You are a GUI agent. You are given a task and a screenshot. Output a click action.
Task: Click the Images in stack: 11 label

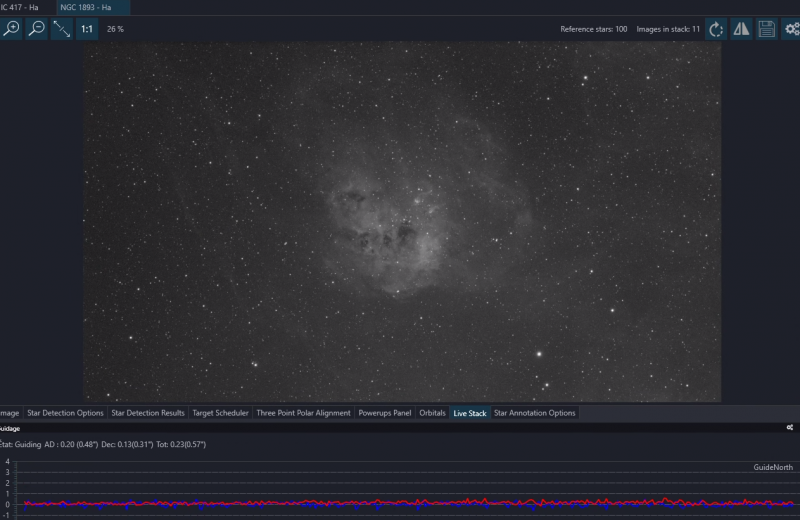point(668,29)
